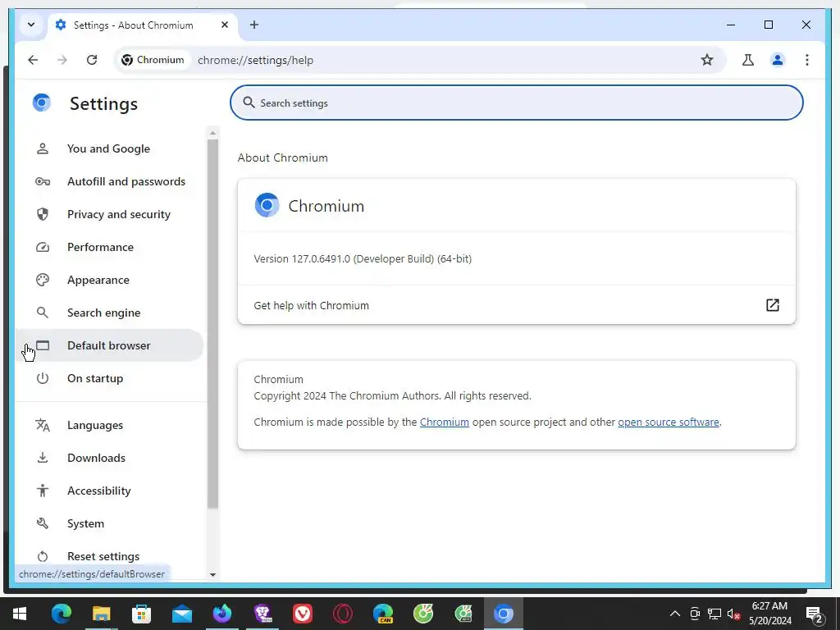Go to Privacy and security
Image resolution: width=840 pixels, height=630 pixels.
pos(109,214)
